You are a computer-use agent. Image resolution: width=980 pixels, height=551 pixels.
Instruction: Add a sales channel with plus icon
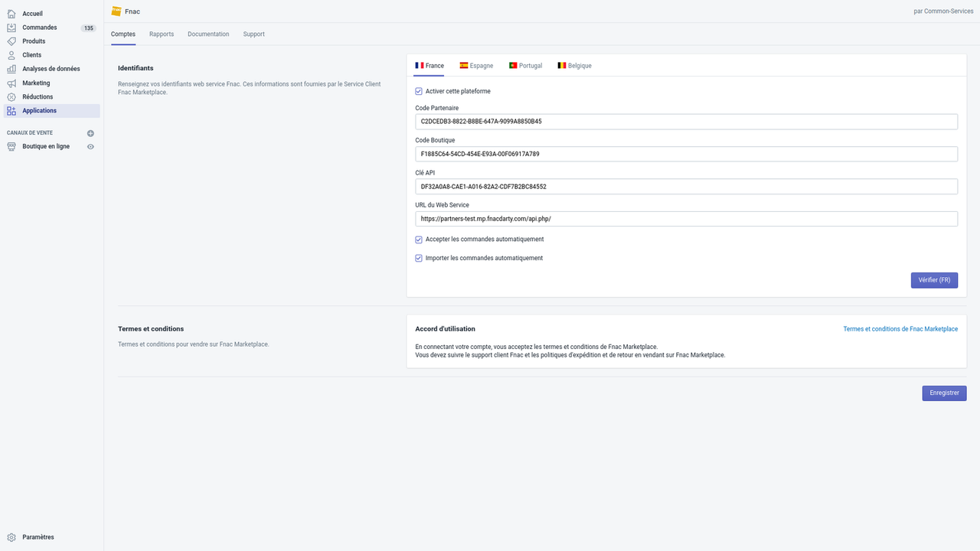click(90, 133)
